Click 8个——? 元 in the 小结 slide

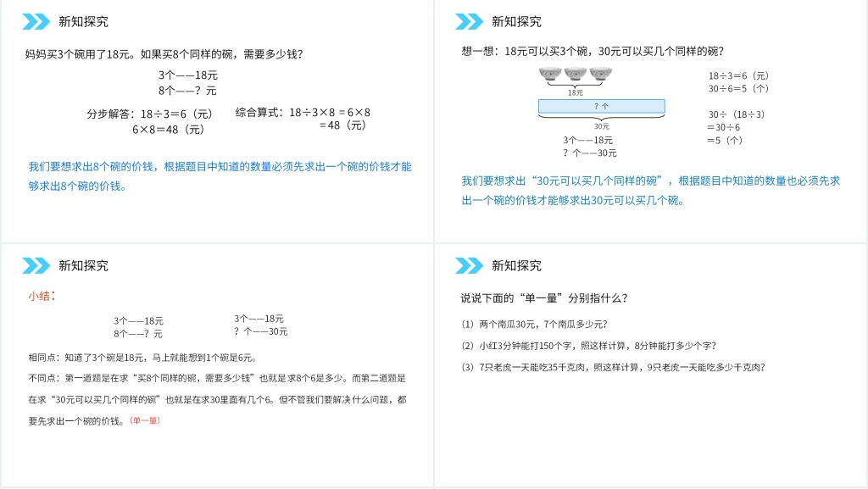(x=138, y=334)
